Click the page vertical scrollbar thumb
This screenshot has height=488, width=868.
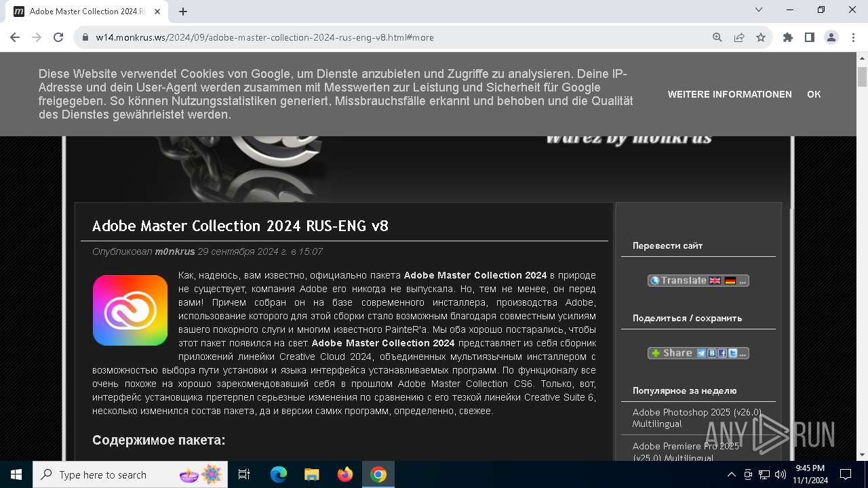(863, 76)
